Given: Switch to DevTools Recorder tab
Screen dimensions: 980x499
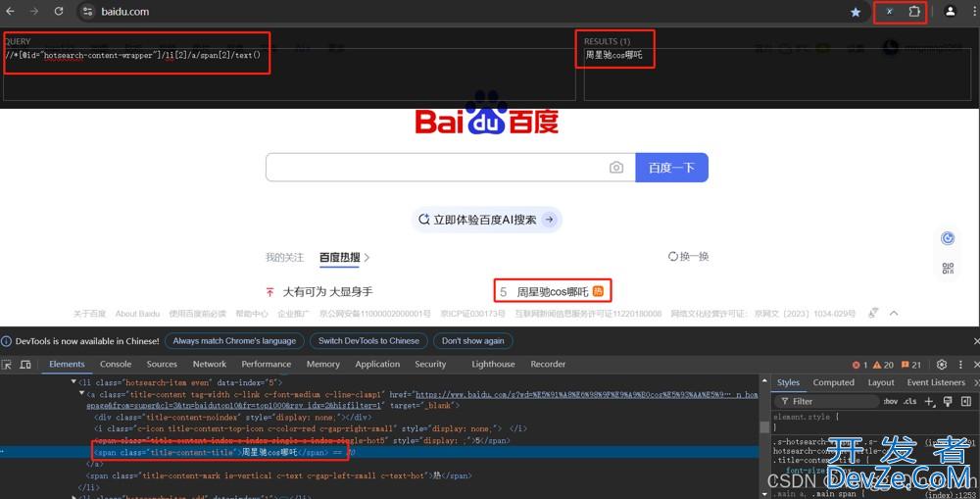Looking at the screenshot, I should tap(548, 364).
